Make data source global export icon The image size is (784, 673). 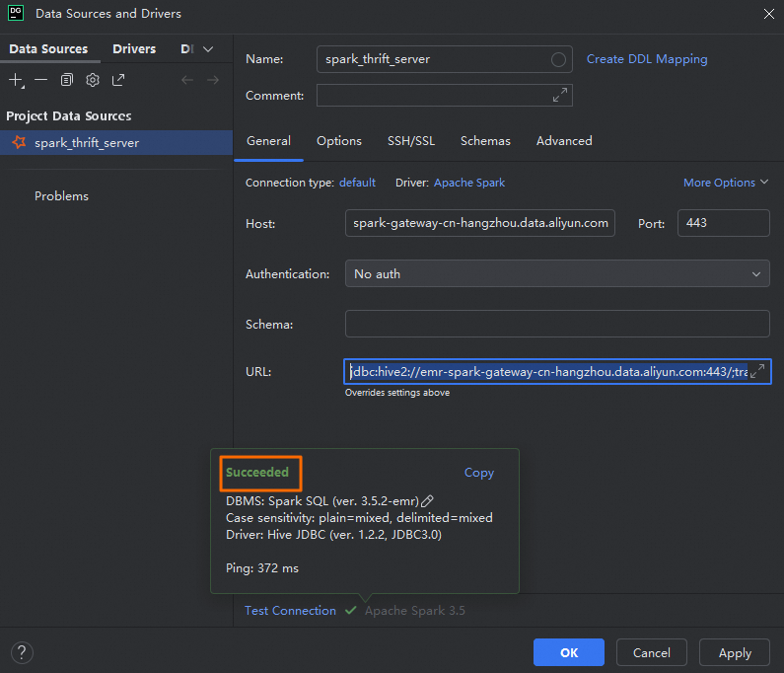point(118,80)
